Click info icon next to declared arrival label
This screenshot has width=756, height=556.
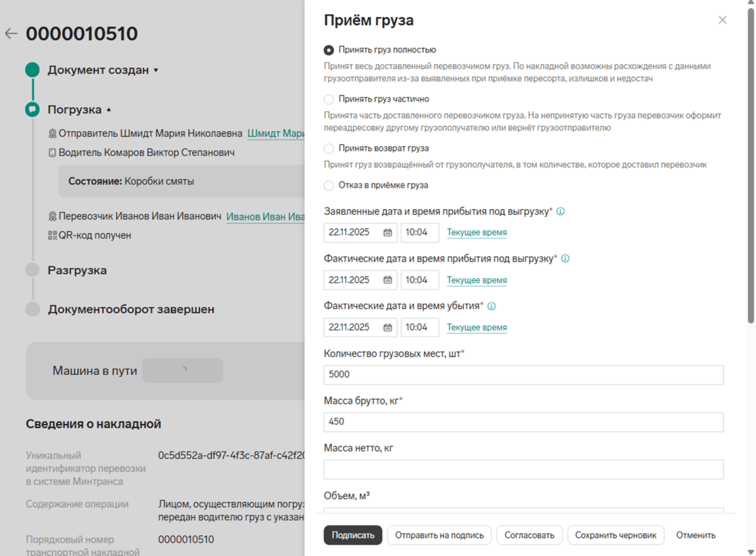(560, 211)
